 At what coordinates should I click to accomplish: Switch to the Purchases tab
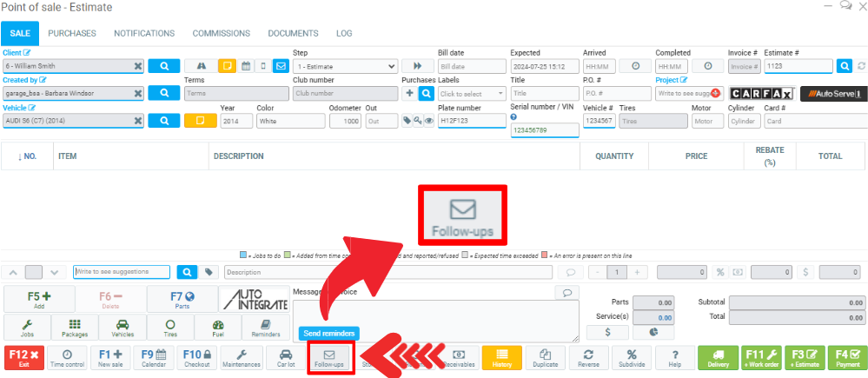(x=72, y=33)
